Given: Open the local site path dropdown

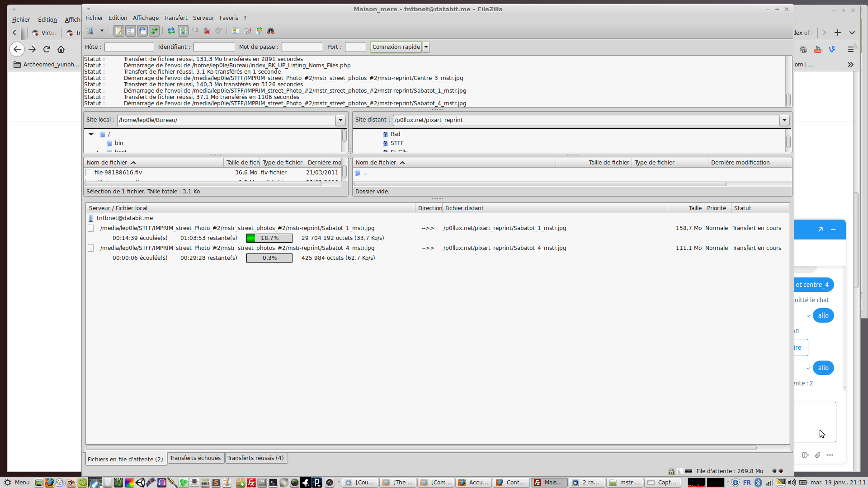Looking at the screenshot, I should coord(340,120).
